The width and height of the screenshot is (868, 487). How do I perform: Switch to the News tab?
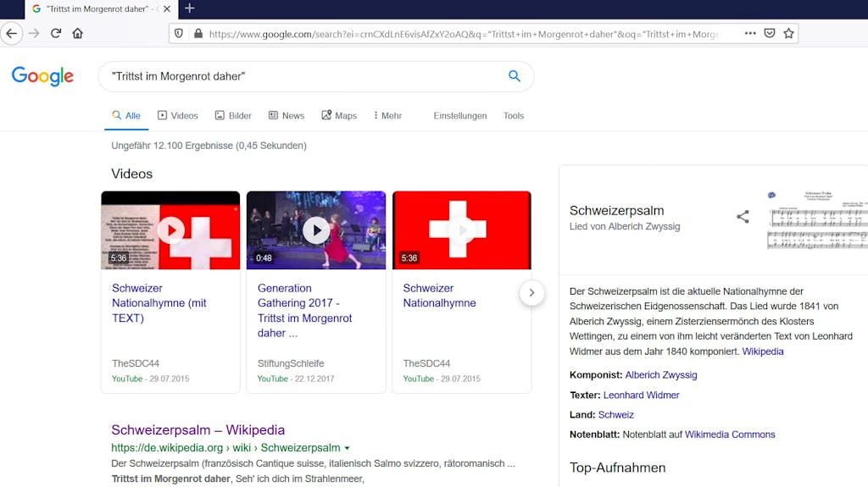coord(287,116)
